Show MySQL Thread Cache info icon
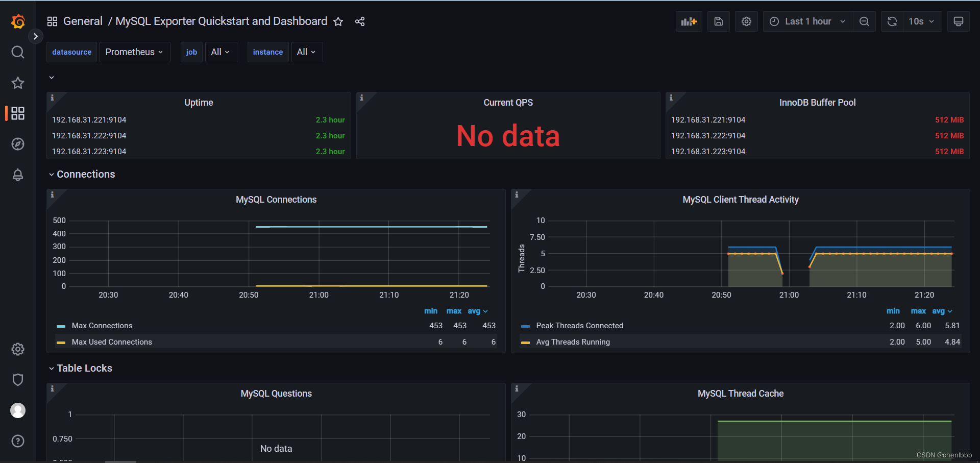 517,388
